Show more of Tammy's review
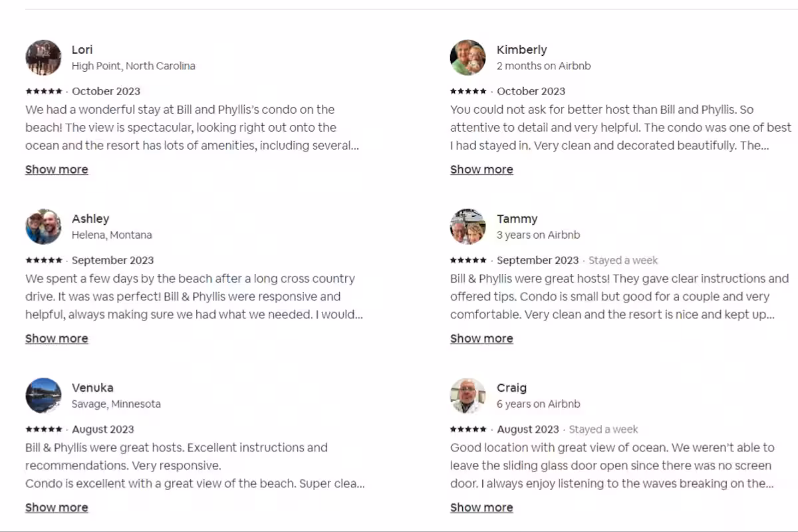This screenshot has width=798, height=532. point(481,338)
